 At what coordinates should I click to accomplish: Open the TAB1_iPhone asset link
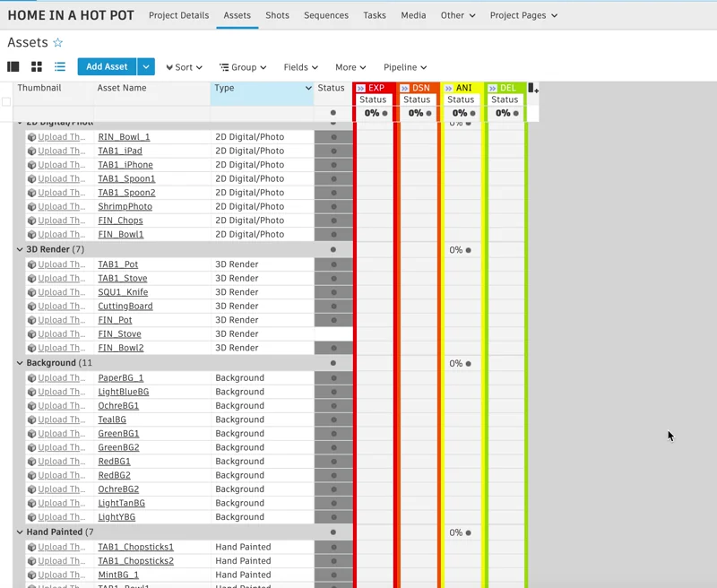click(125, 165)
